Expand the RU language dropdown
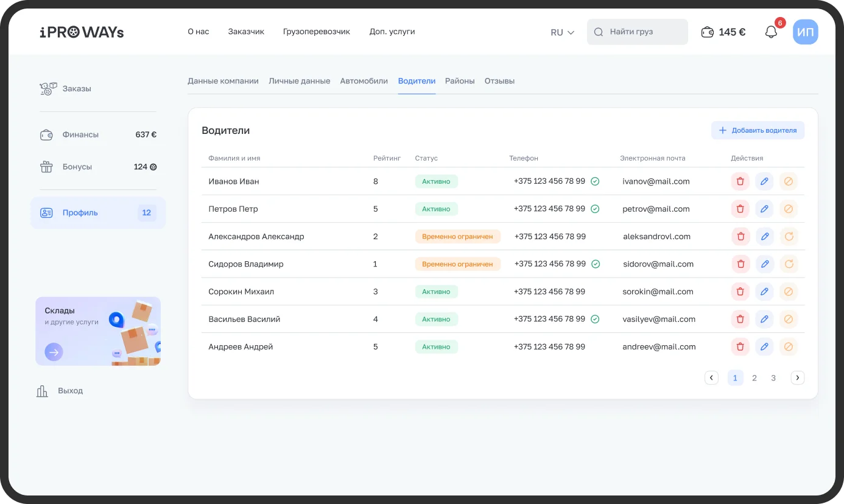The height and width of the screenshot is (504, 844). [x=562, y=32]
